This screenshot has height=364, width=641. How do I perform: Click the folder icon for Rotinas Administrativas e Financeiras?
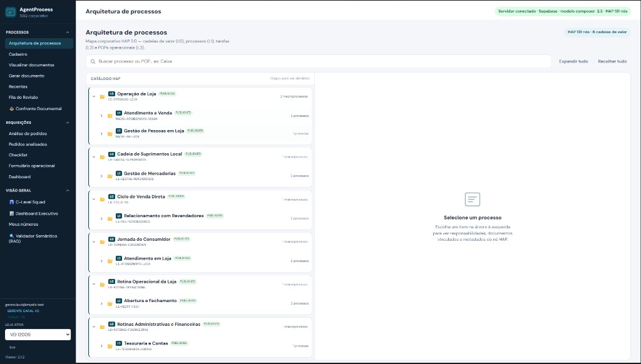tap(102, 327)
